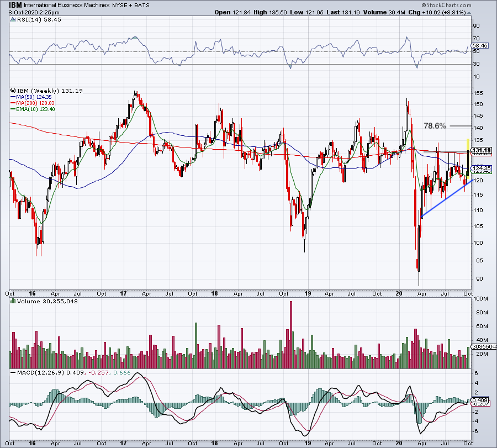This screenshot has height=448, width=497.
Task: Click the green EMA(10) legend line
Action: (x=13, y=109)
